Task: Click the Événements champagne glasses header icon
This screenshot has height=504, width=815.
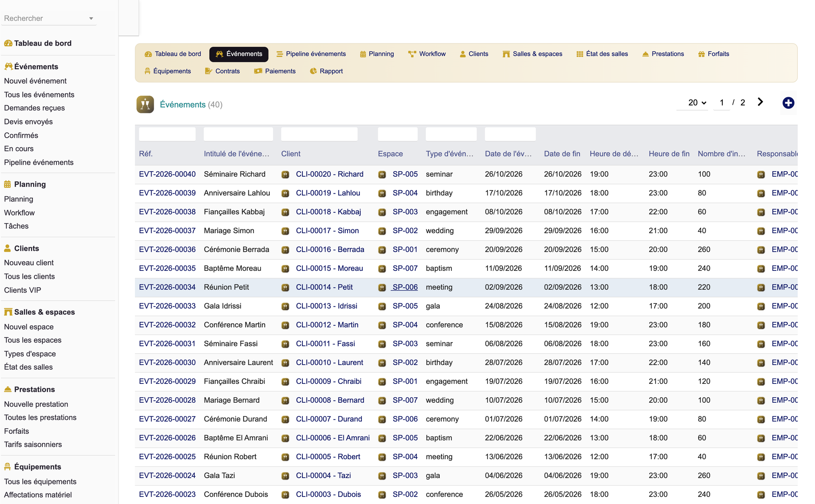Action: point(145,105)
